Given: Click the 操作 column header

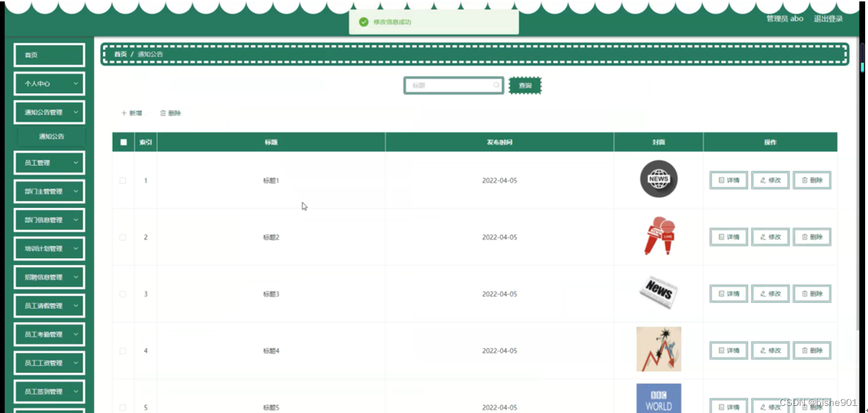Looking at the screenshot, I should pos(771,142).
